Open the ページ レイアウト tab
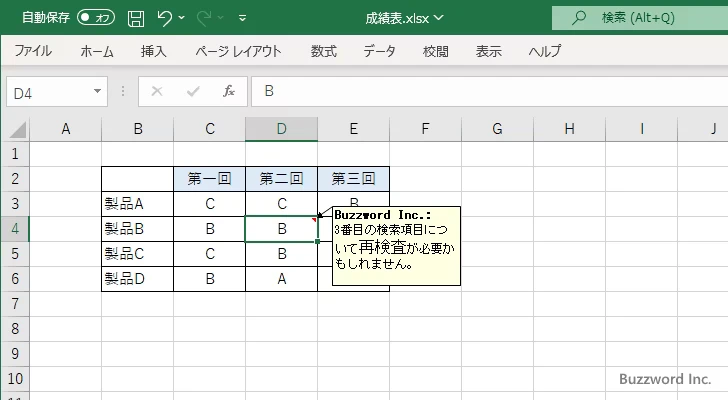Screen dimensions: 728x400 coord(238,51)
